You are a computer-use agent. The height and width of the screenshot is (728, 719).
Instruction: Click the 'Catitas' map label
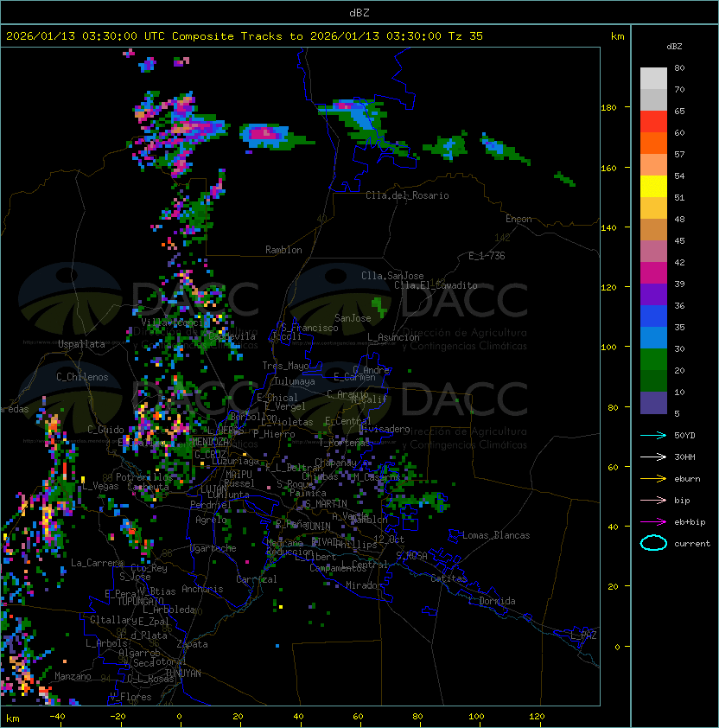click(x=449, y=578)
